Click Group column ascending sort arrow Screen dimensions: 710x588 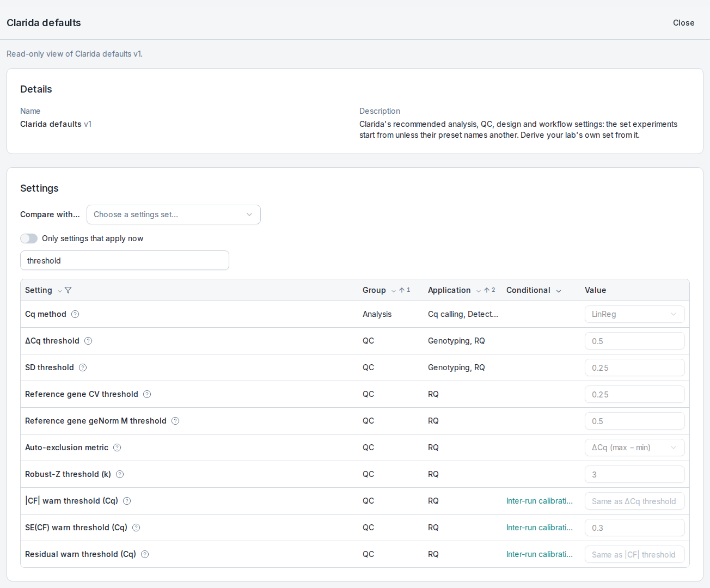[402, 290]
